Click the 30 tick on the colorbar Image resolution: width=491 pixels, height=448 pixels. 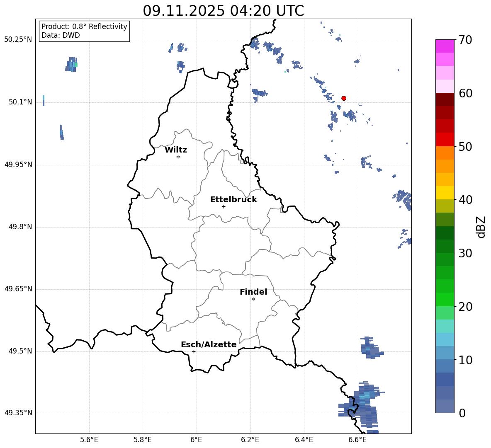click(466, 253)
